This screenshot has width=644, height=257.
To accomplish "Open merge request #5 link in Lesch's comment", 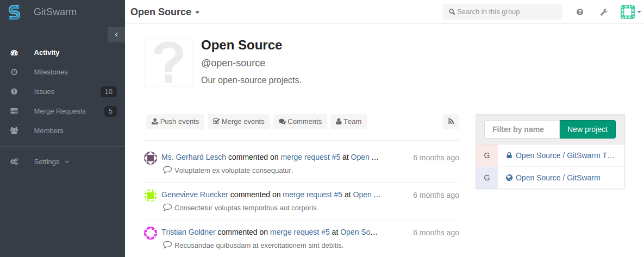I will [x=310, y=157].
